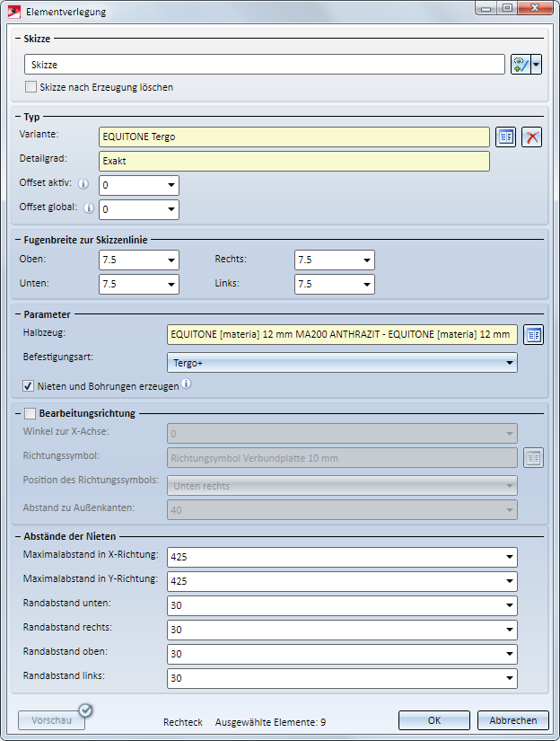Click the info icon next to Offset aktiv
Image resolution: width=560 pixels, height=741 pixels.
(83, 184)
